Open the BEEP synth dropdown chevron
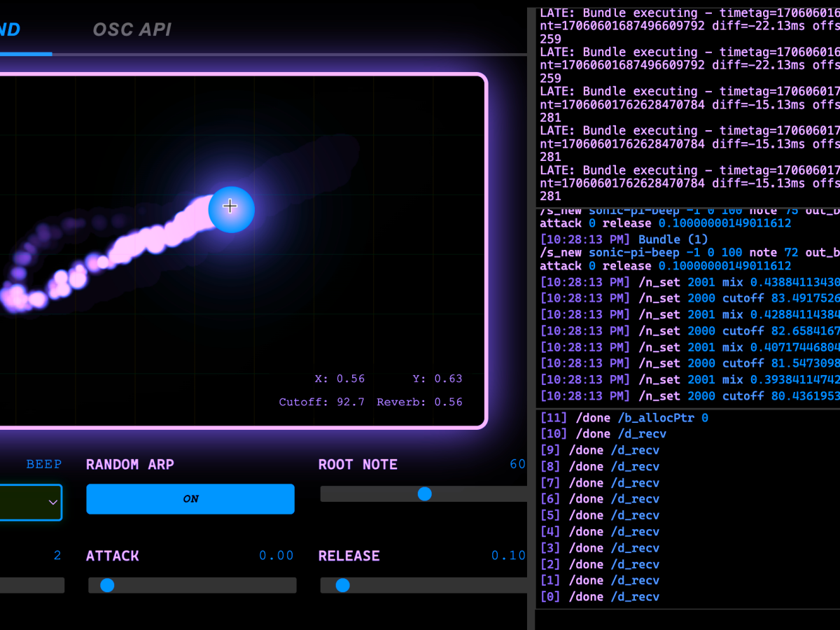Image resolution: width=840 pixels, height=630 pixels. pos(52,502)
